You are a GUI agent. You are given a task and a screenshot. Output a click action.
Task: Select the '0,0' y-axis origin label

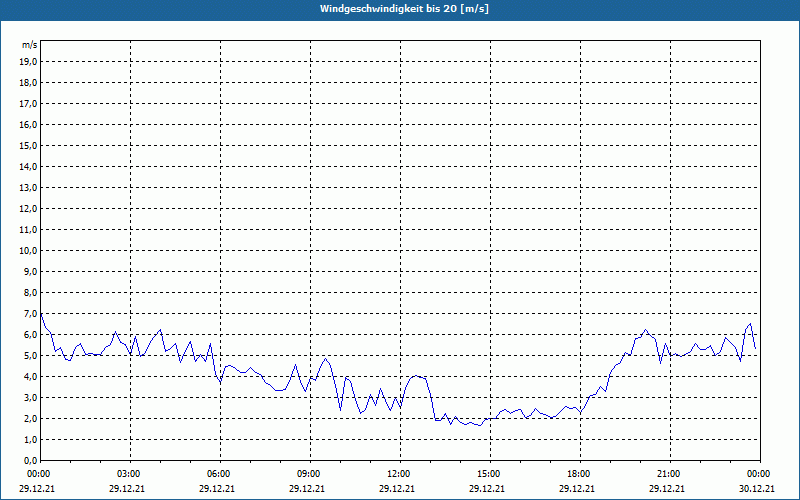click(x=31, y=460)
